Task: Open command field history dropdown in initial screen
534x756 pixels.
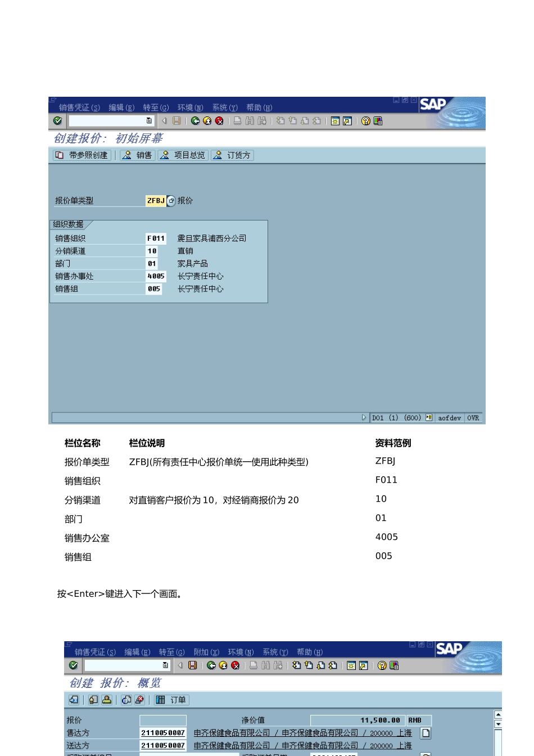Action: click(149, 121)
